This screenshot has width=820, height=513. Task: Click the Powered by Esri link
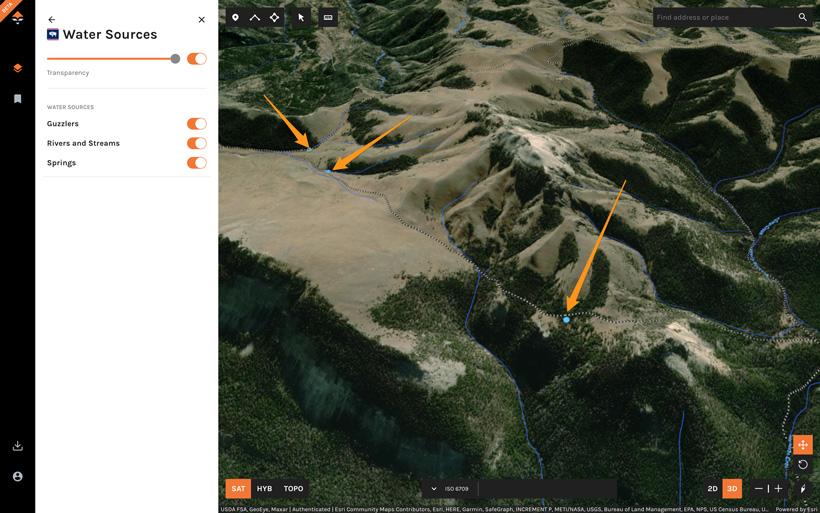(794, 509)
